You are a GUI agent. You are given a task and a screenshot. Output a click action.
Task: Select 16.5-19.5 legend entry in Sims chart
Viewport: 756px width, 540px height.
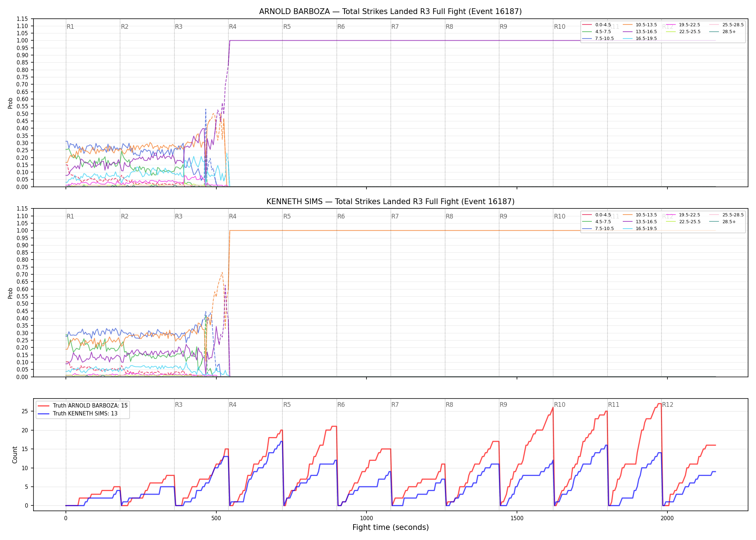pos(640,229)
